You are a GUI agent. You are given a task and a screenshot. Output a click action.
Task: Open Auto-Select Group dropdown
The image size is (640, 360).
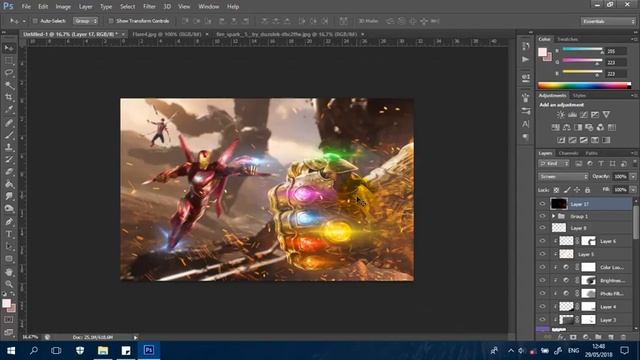[85, 21]
